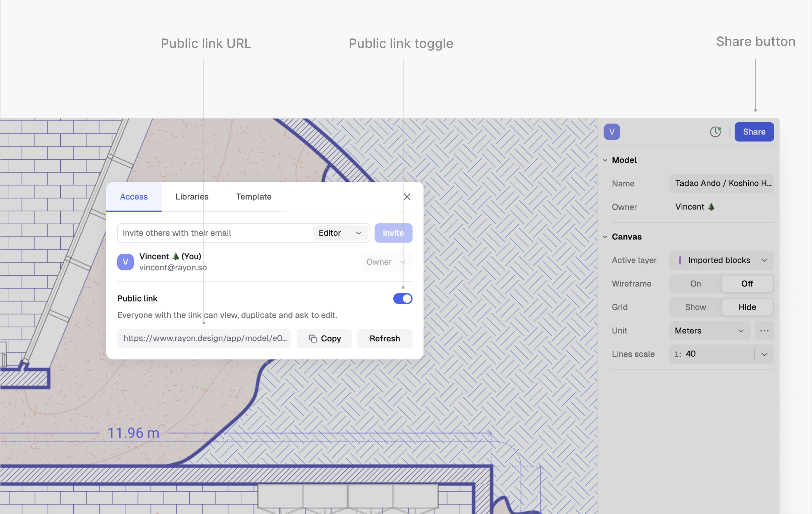Image resolution: width=812 pixels, height=514 pixels.
Task: Click the purple layer color indicator
Action: click(680, 260)
